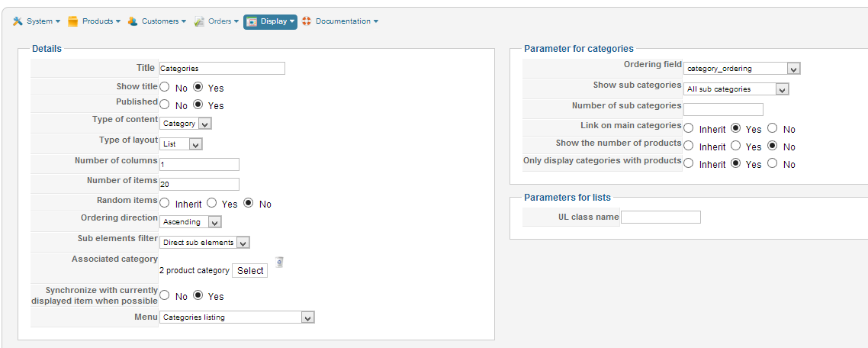Image resolution: width=868 pixels, height=348 pixels.
Task: Click the Products box icon
Action: (73, 21)
